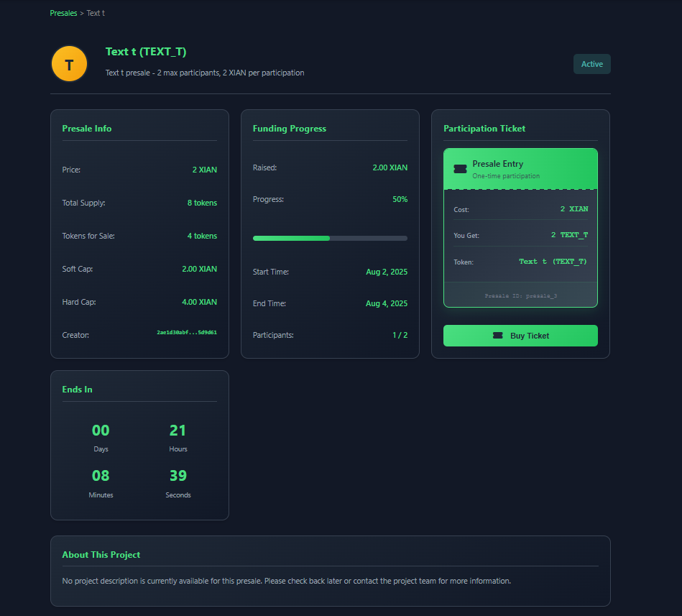Click the ticket icon on Presale Entry card
Screen dimensions: 682x616
coord(460,168)
